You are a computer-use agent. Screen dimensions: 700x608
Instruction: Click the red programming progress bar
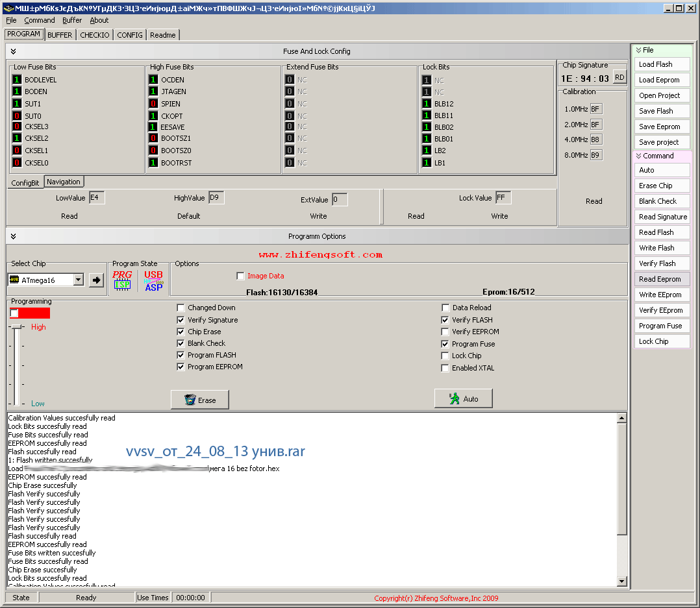tap(30, 313)
